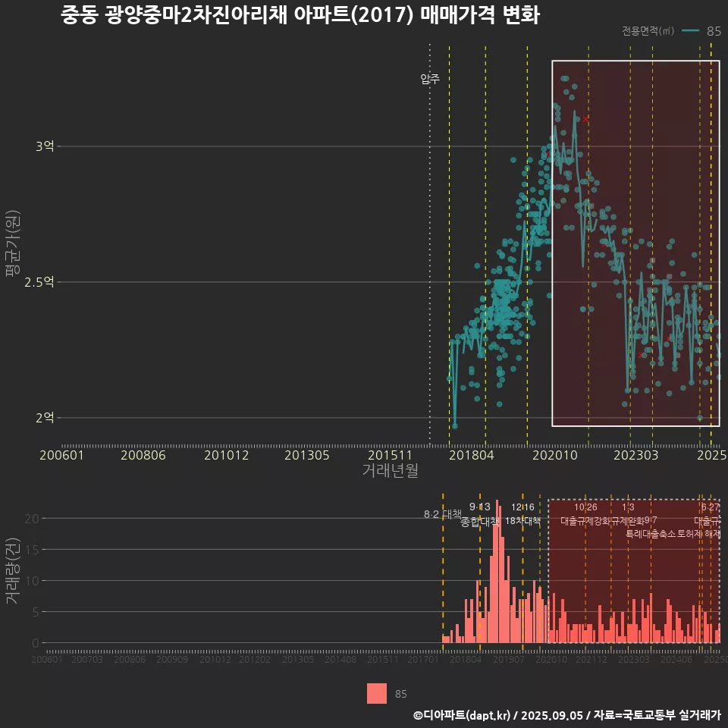Viewport: 728px width, 728px height.
Task: Click the '2억' y-axis label
Action: pos(45,417)
